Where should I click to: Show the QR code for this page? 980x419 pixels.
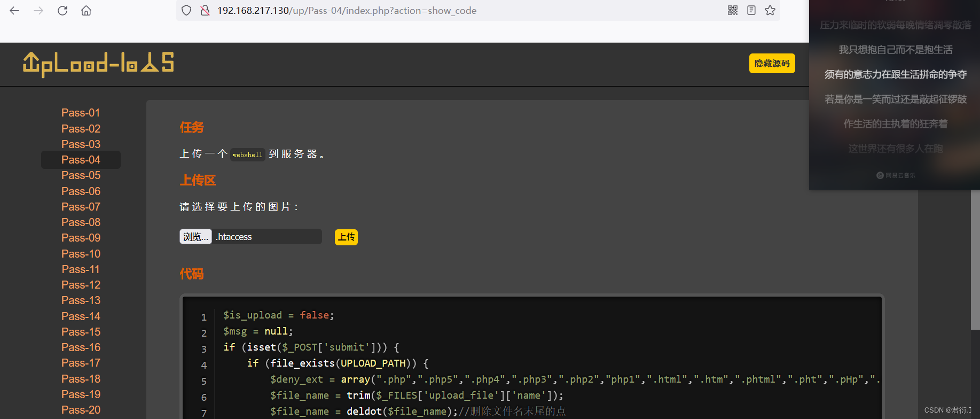click(x=733, y=10)
